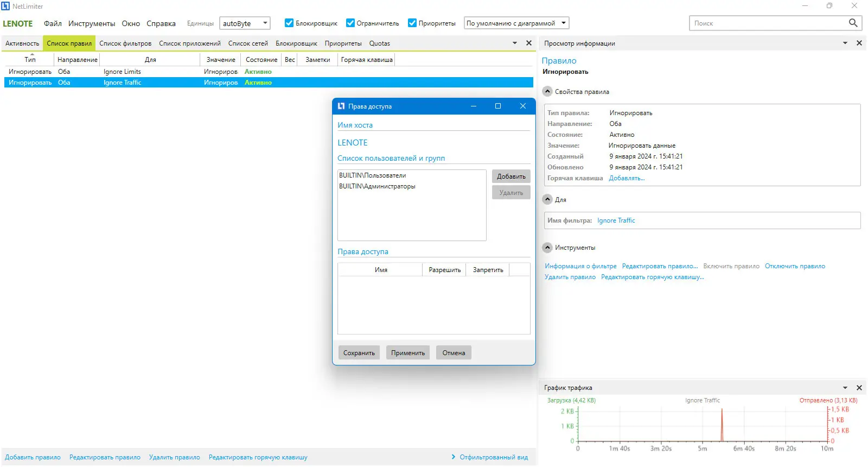Switch to the Quotas tab
The height and width of the screenshot is (467, 868).
[380, 43]
